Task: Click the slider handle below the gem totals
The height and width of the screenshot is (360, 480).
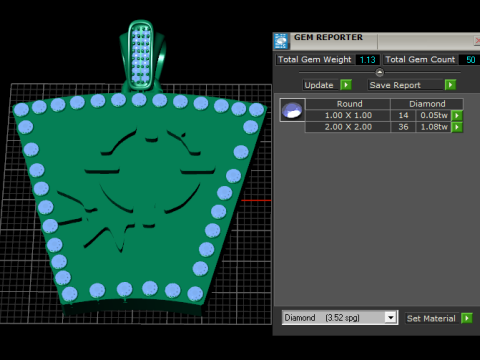Action: [x=379, y=72]
